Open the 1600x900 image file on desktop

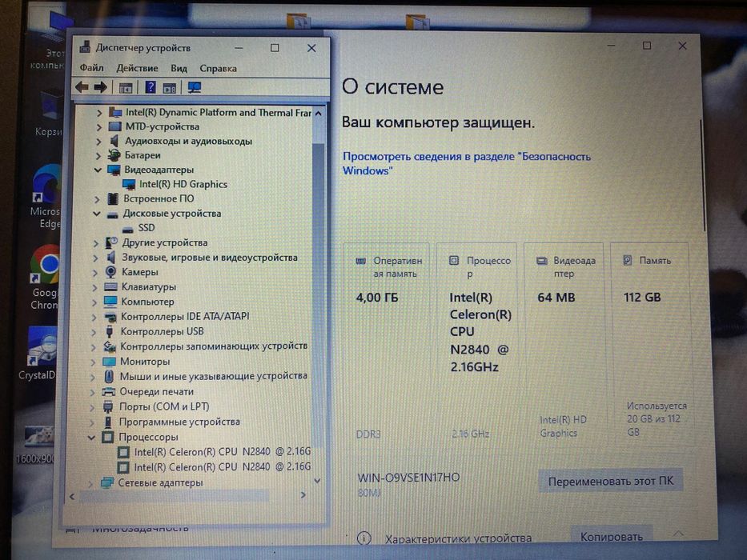pos(37,445)
